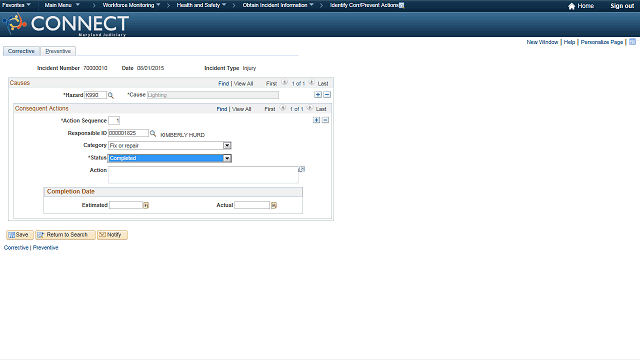Add a new Consequent Actions row
This screenshot has height=360, width=640.
click(x=316, y=120)
